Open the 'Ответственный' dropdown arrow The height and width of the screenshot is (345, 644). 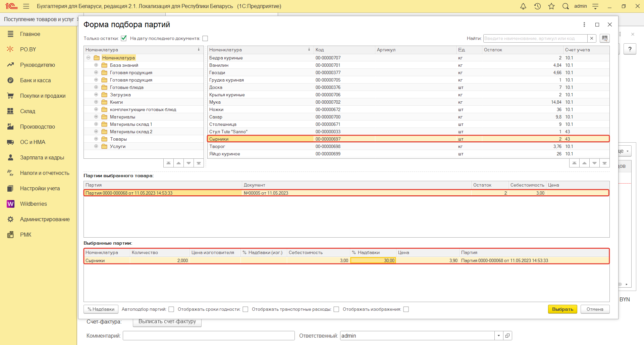point(499,336)
